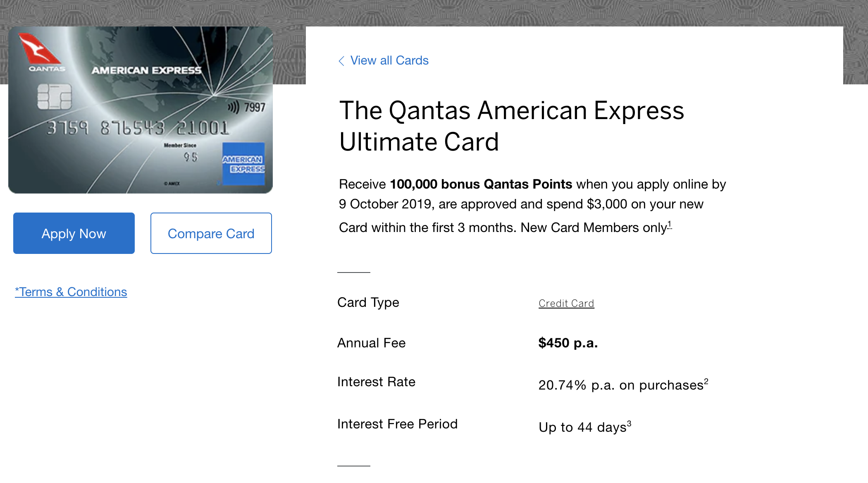
Task: Click the 100,000 bonus Qantas Points text
Action: (481, 184)
